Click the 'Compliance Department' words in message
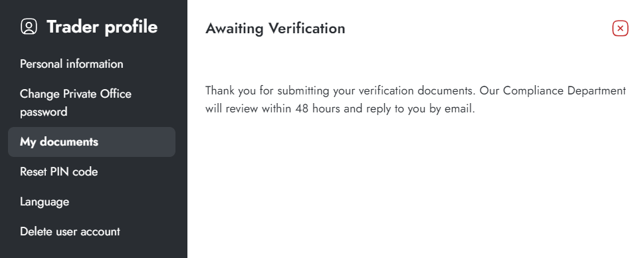 click(564, 90)
